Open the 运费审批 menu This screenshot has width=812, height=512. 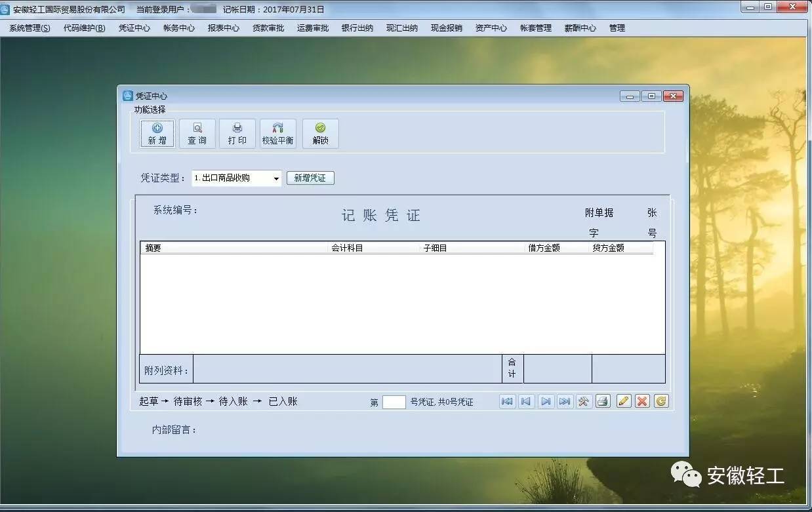(313, 28)
